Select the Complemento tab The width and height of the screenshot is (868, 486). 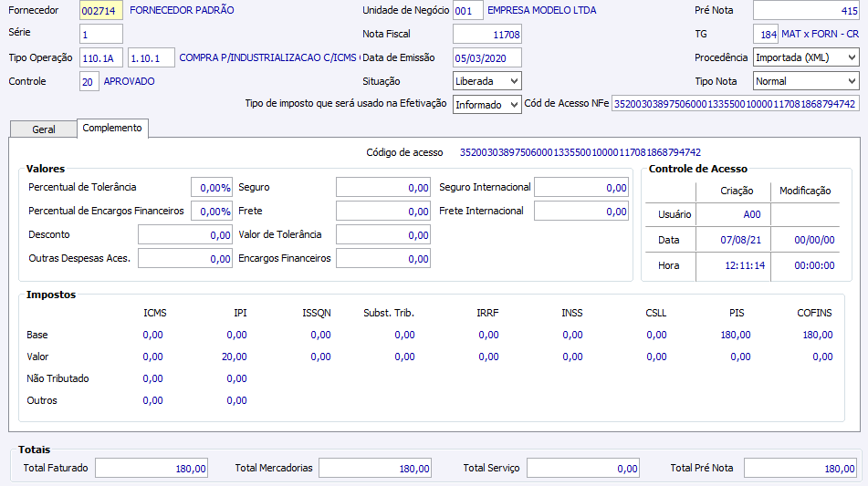pyautogui.click(x=112, y=128)
